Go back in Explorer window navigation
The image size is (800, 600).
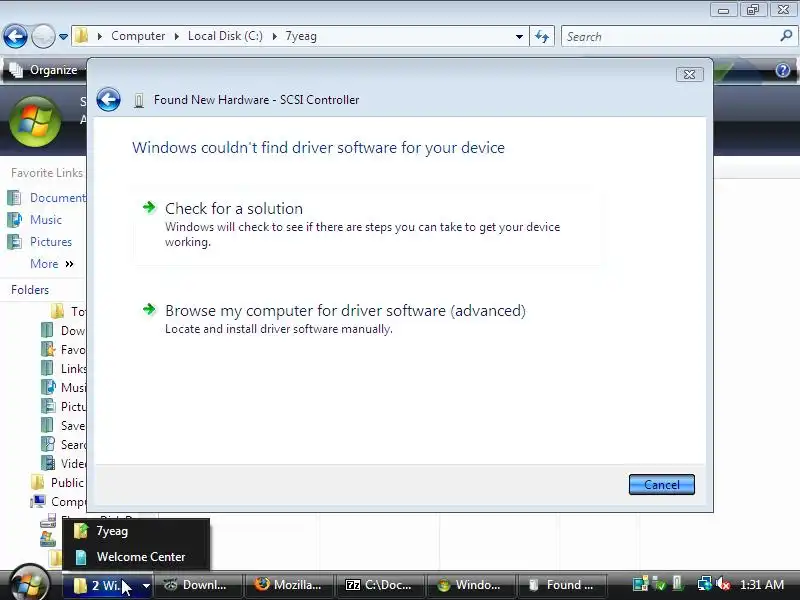(x=15, y=36)
